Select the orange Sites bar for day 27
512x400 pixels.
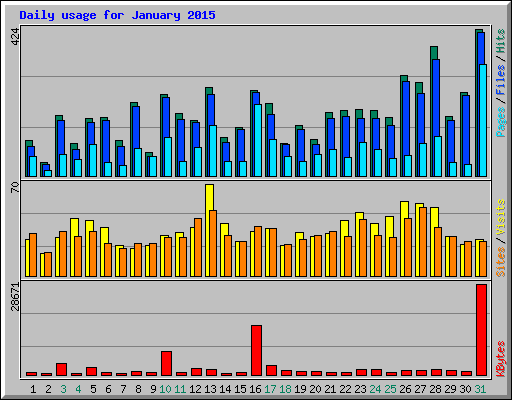pyautogui.click(x=423, y=242)
